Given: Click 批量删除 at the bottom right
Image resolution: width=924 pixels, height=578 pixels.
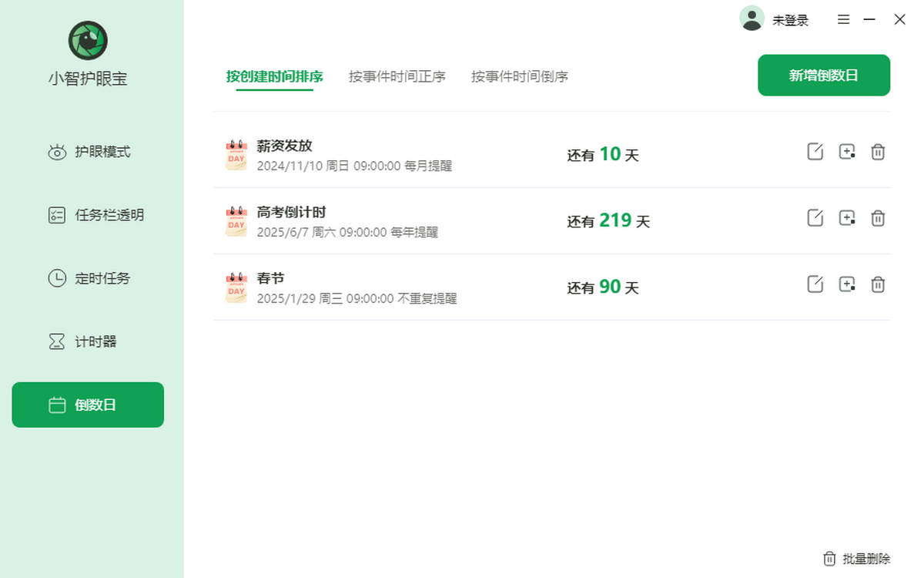Looking at the screenshot, I should (857, 559).
